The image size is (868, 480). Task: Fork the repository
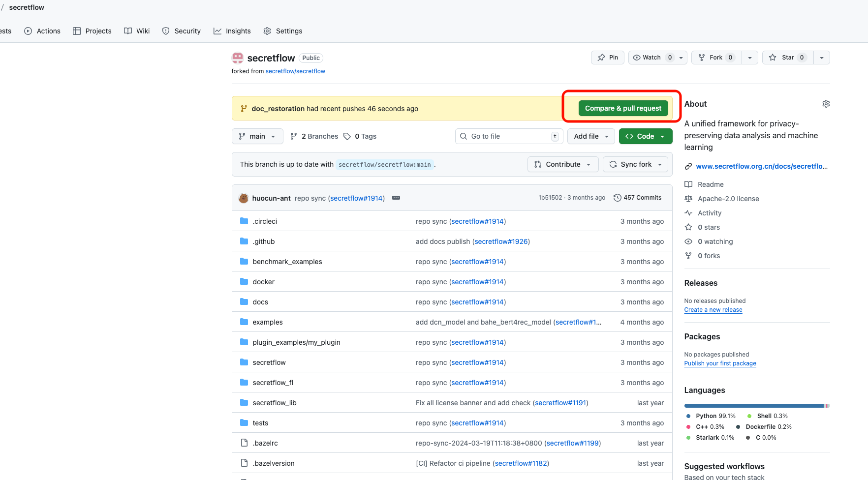716,58
